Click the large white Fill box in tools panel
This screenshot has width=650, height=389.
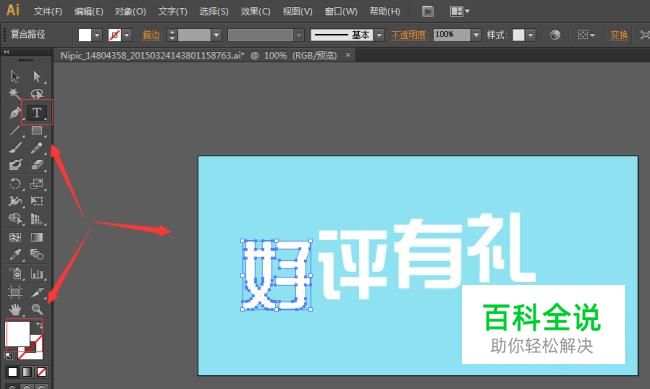[17, 333]
